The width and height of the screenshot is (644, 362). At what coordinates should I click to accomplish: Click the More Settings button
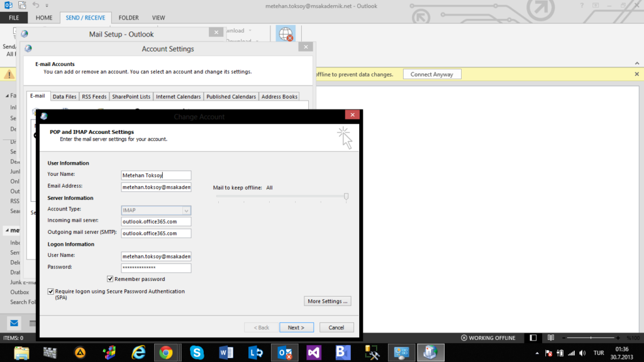pos(327,301)
